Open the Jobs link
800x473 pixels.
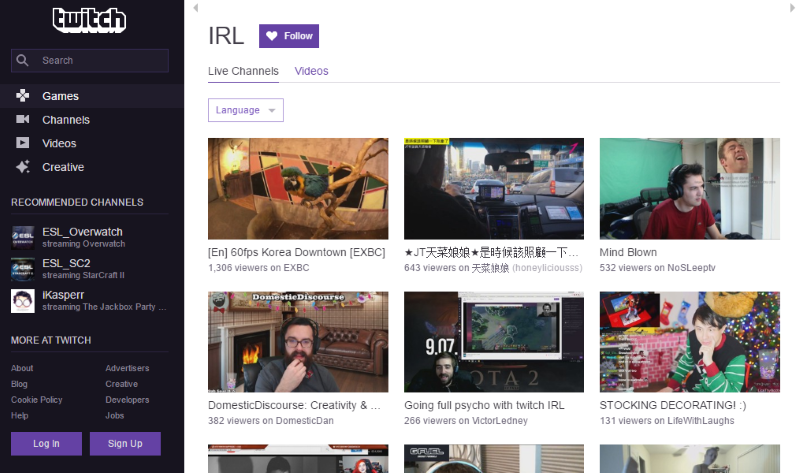(115, 415)
